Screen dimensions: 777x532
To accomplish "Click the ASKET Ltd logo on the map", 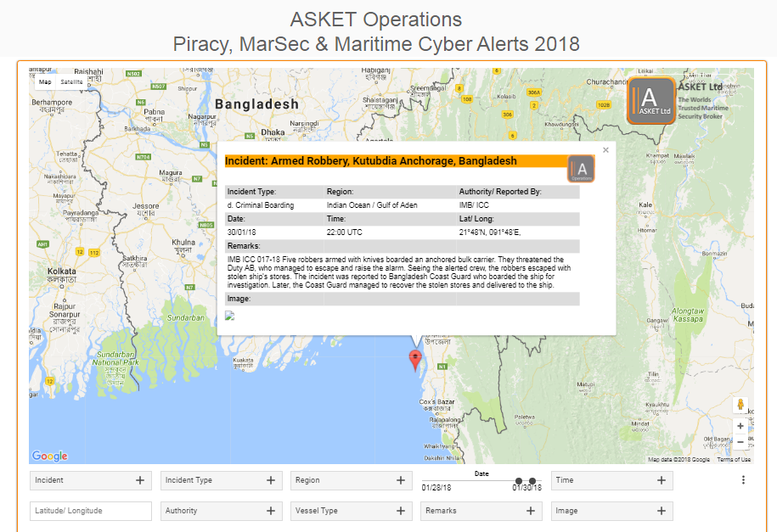I will coord(651,101).
